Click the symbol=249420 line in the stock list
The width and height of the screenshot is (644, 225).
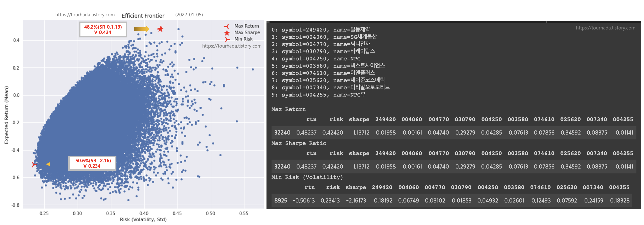pos(321,30)
